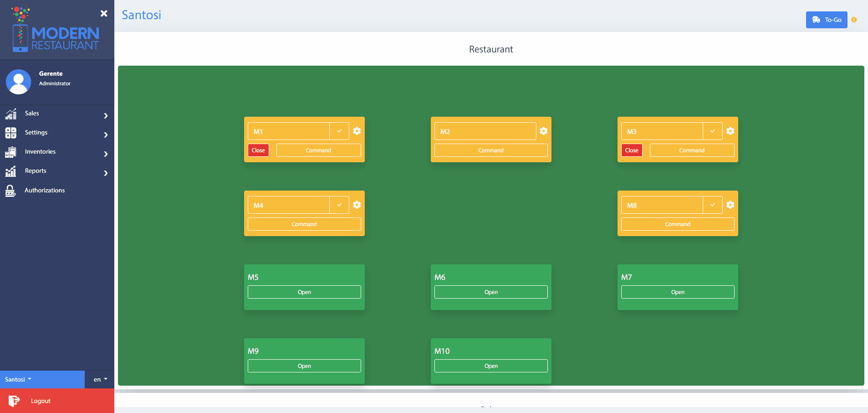Expand the Inventories menu
868x413 pixels.
click(56, 152)
